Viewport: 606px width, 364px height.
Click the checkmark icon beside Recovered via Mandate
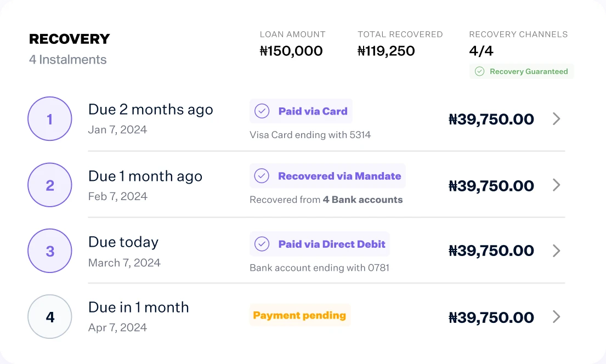pos(262,176)
